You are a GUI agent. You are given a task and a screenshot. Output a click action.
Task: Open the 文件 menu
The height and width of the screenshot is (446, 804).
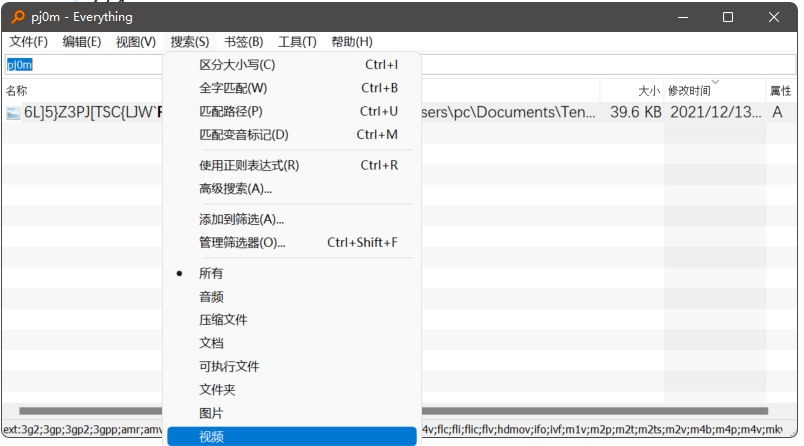point(29,42)
